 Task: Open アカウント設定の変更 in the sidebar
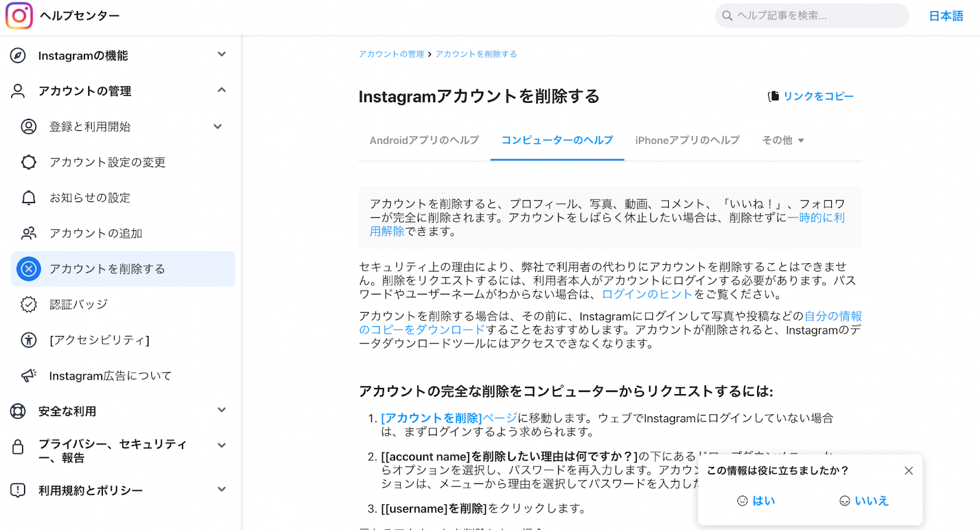point(123,162)
